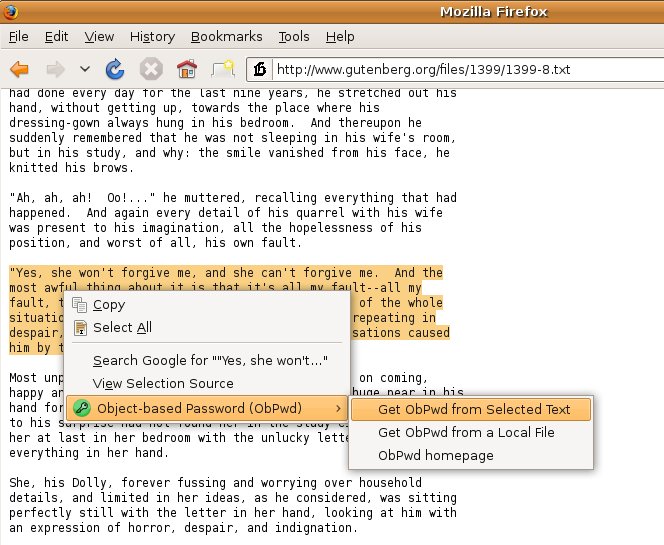Click the Gutenberg site favicon in URL bar
The width and height of the screenshot is (664, 545).
(x=260, y=69)
